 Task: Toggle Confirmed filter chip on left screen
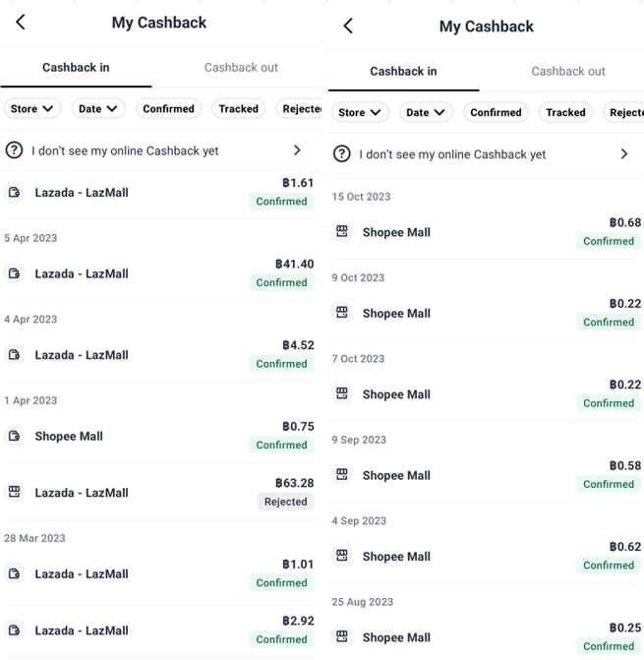tap(168, 108)
